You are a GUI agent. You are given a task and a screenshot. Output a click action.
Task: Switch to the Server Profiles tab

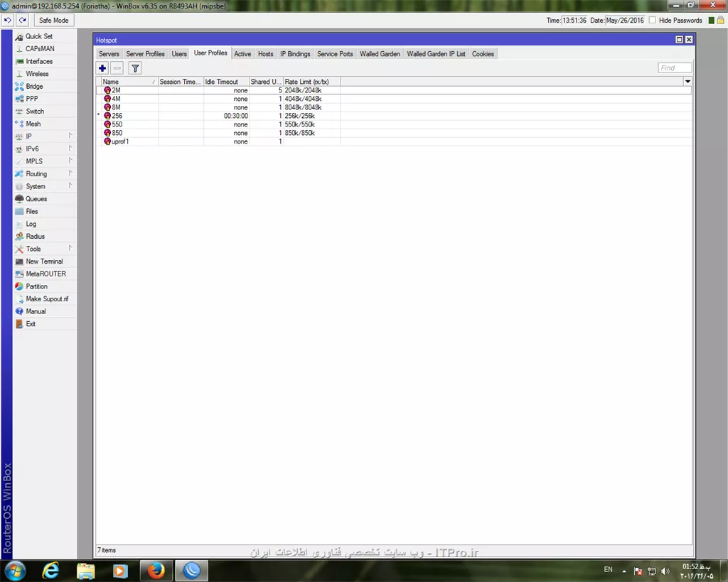click(145, 54)
